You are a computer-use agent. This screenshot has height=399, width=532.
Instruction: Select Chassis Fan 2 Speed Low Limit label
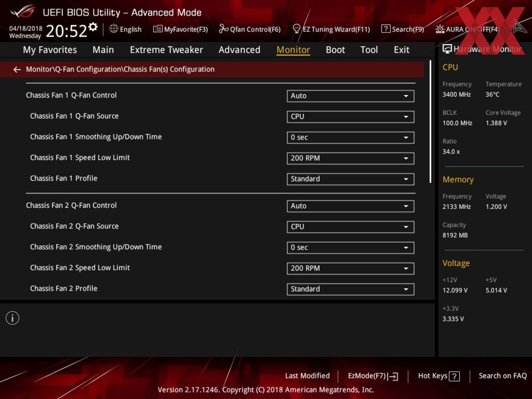click(x=80, y=267)
